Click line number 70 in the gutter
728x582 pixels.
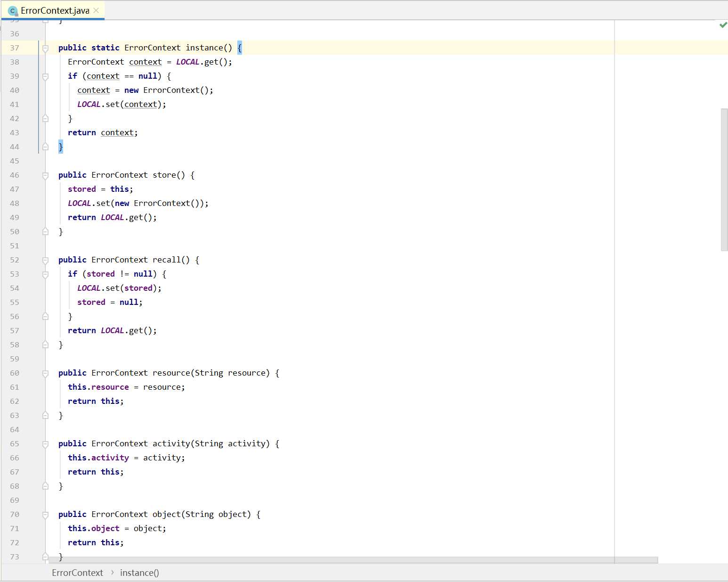(15, 514)
